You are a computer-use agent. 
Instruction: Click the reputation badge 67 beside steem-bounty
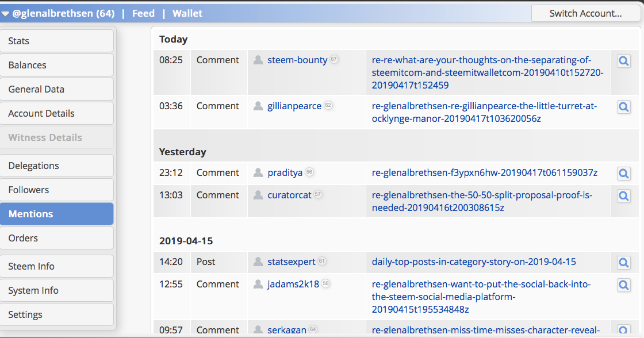point(334,59)
